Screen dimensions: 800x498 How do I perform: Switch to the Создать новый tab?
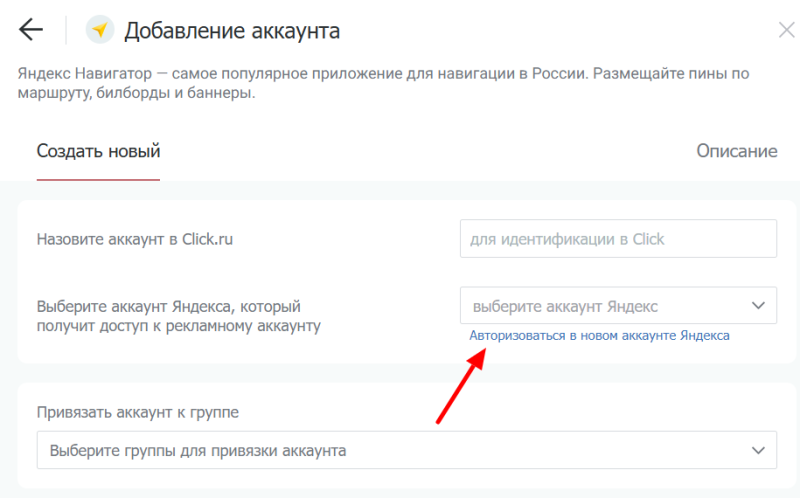[98, 151]
